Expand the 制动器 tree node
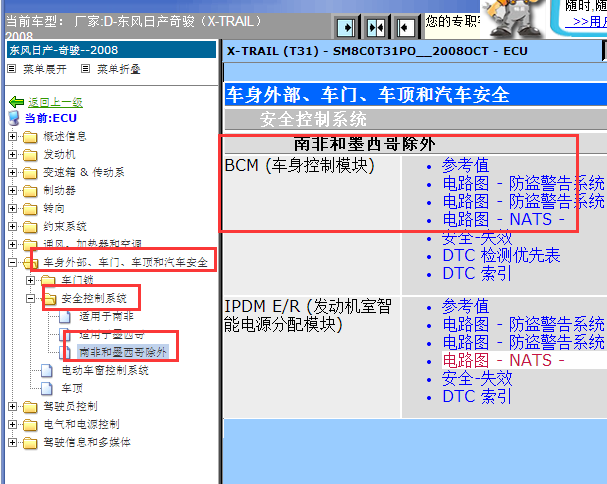 pyautogui.click(x=12, y=191)
